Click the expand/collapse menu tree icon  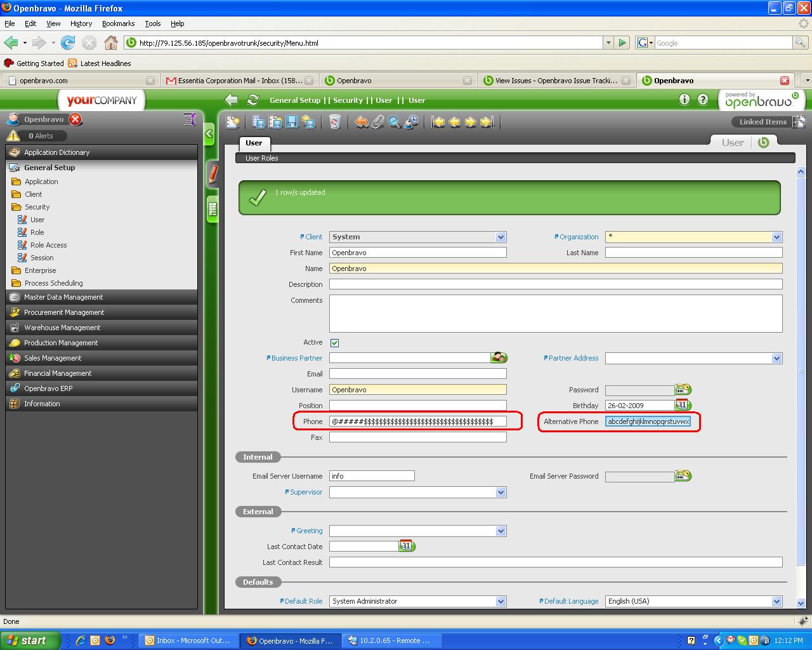point(189,119)
